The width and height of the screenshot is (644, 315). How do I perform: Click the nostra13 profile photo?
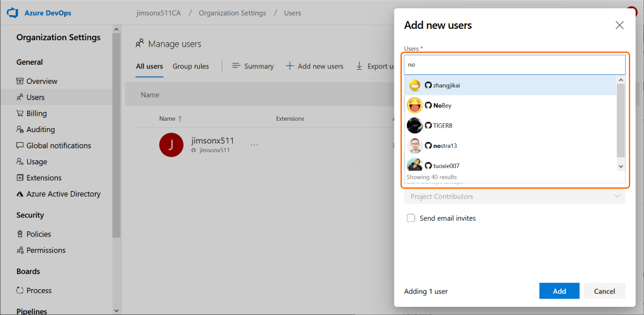point(415,146)
